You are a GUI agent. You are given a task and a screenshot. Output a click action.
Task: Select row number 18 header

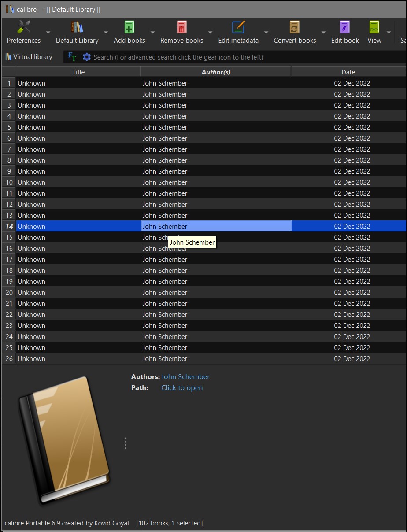pyautogui.click(x=9, y=270)
